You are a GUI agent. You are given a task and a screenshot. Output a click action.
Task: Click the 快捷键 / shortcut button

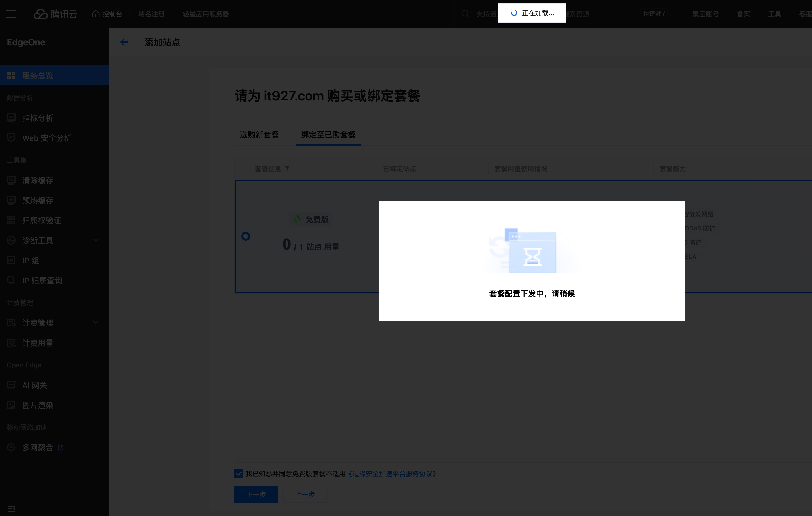[x=654, y=14]
